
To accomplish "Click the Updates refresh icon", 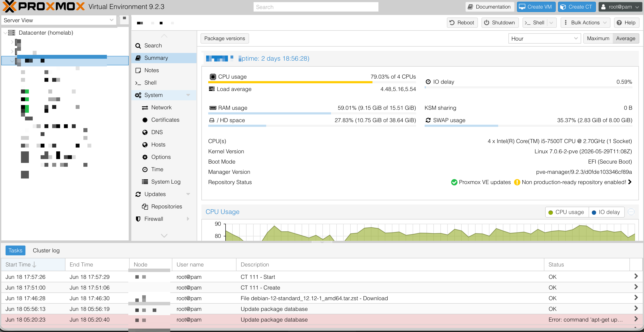I will [138, 194].
